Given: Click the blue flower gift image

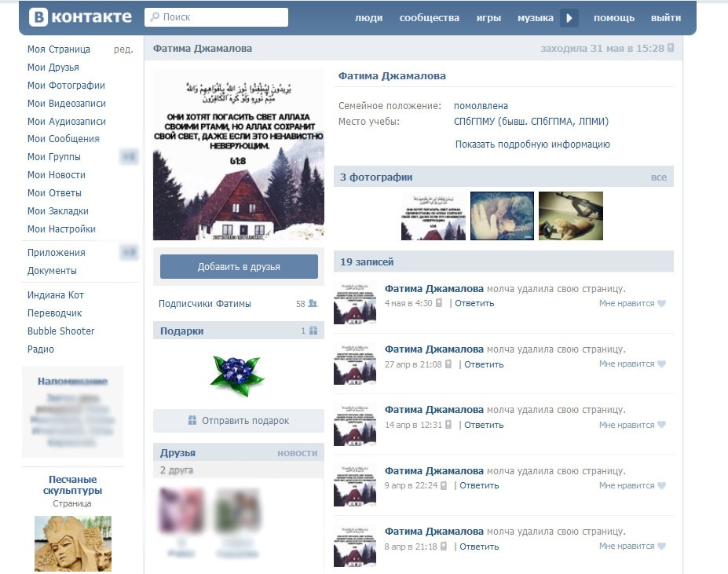Looking at the screenshot, I should pos(237,375).
